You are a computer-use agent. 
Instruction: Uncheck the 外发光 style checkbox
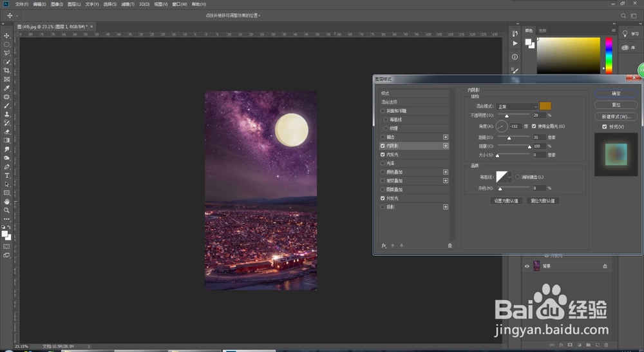click(383, 198)
